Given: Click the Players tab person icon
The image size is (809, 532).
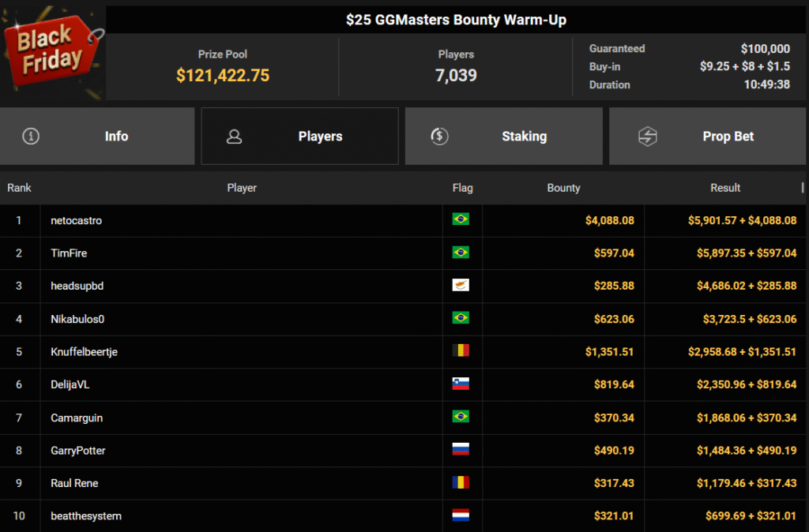Looking at the screenshot, I should click(x=234, y=137).
